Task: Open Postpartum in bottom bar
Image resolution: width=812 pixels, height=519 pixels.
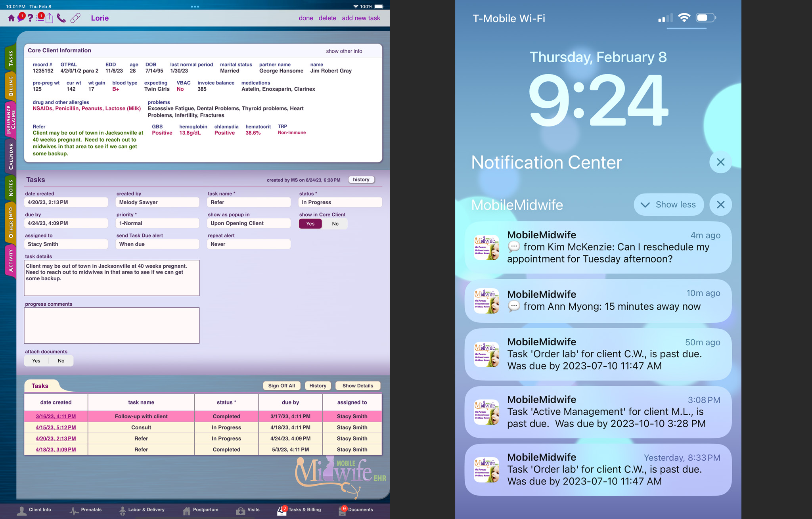Action: [x=200, y=510]
